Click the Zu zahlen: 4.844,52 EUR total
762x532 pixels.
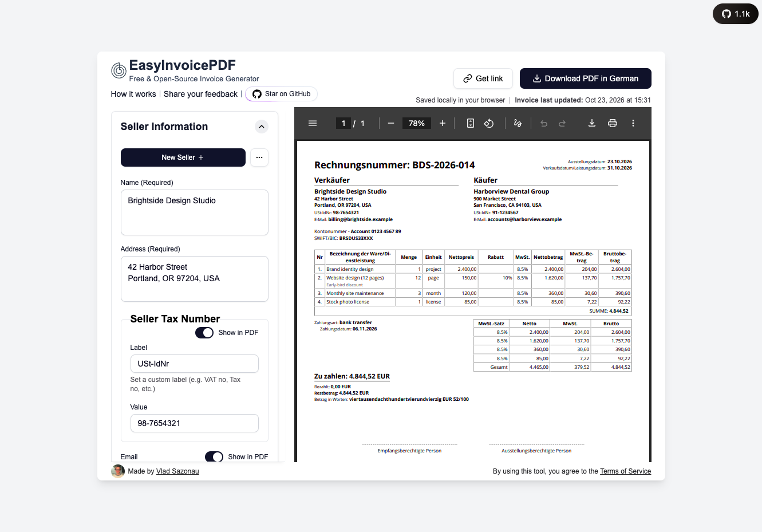352,376
